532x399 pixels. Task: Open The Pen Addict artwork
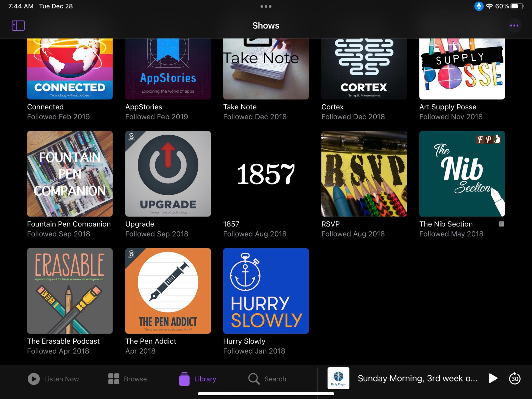(x=168, y=291)
